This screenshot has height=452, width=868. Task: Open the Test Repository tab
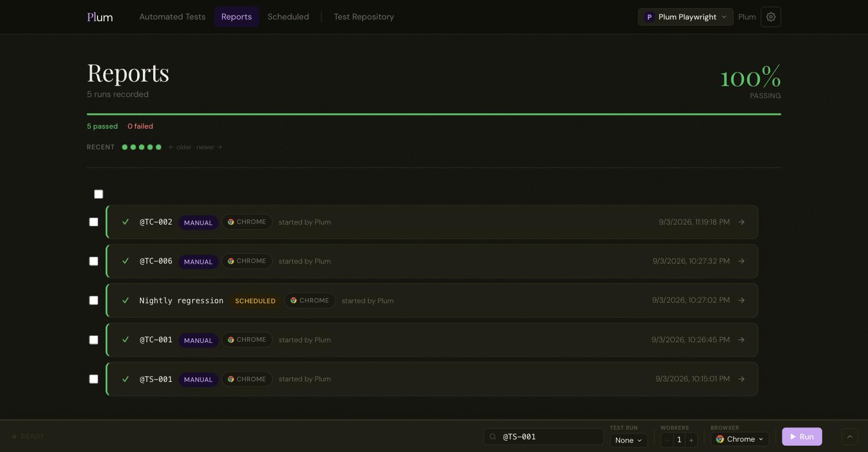(364, 17)
